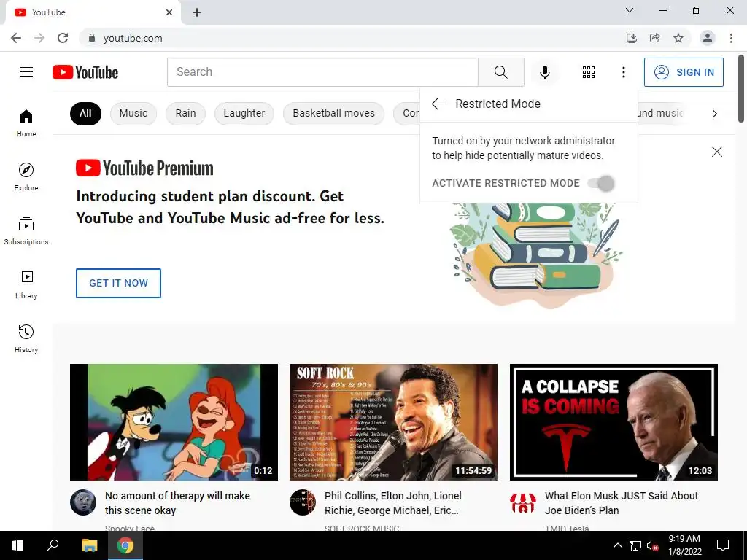
Task: Click Chrome icon on the taskbar
Action: tap(125, 545)
